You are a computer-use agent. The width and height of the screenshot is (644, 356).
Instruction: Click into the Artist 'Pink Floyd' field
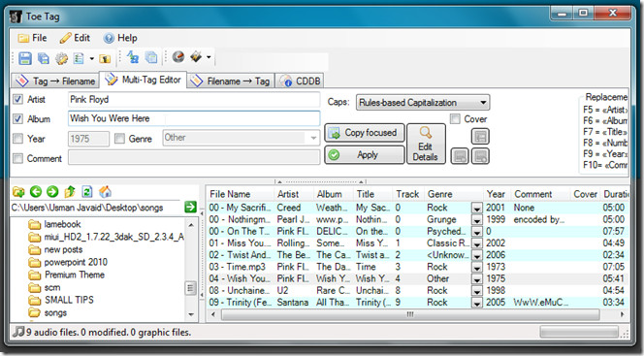pos(194,99)
